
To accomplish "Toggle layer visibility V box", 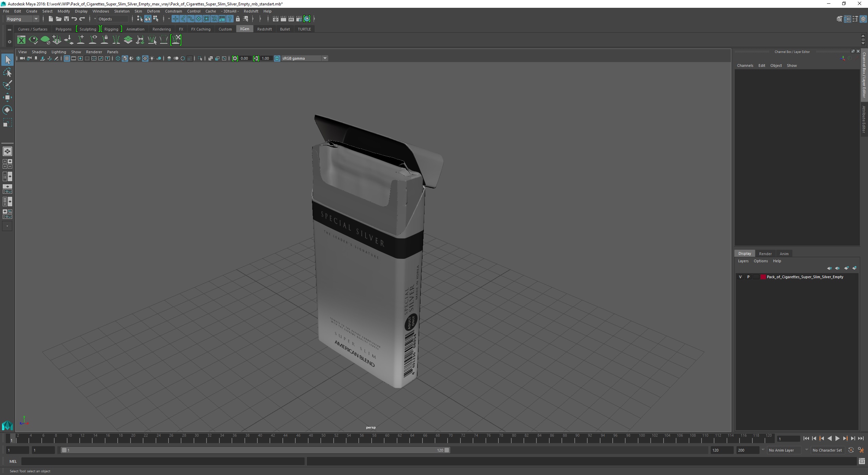I will pyautogui.click(x=740, y=277).
